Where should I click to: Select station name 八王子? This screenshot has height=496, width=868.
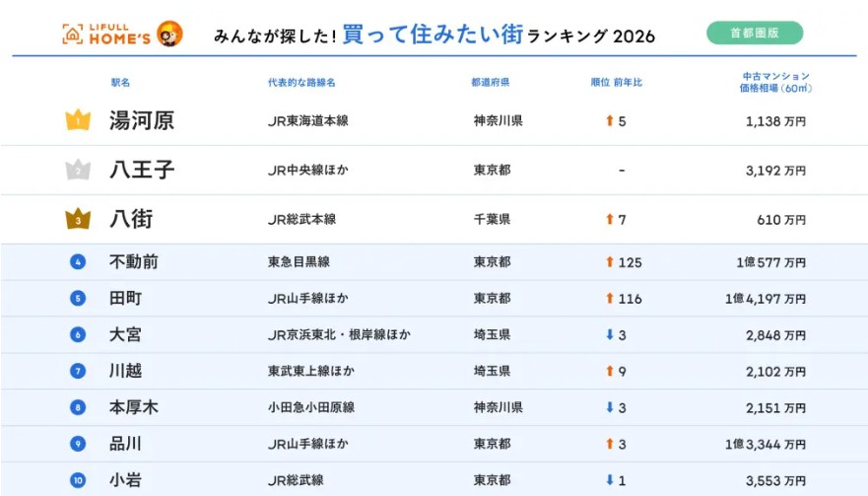click(x=142, y=170)
